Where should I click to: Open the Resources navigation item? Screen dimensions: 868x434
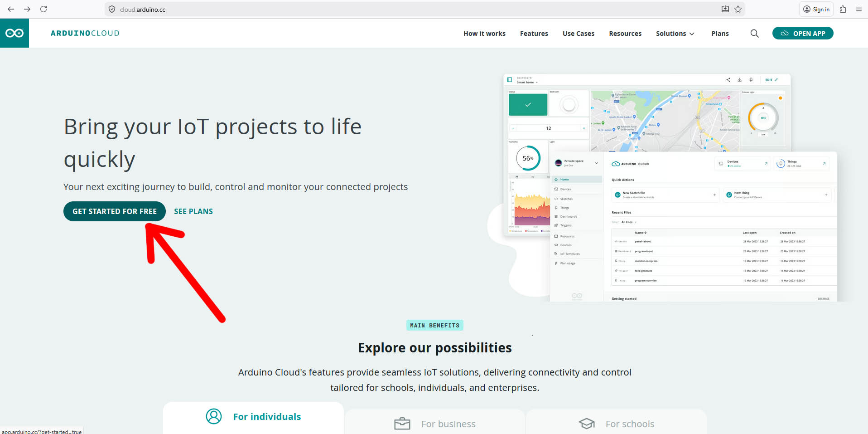click(625, 34)
